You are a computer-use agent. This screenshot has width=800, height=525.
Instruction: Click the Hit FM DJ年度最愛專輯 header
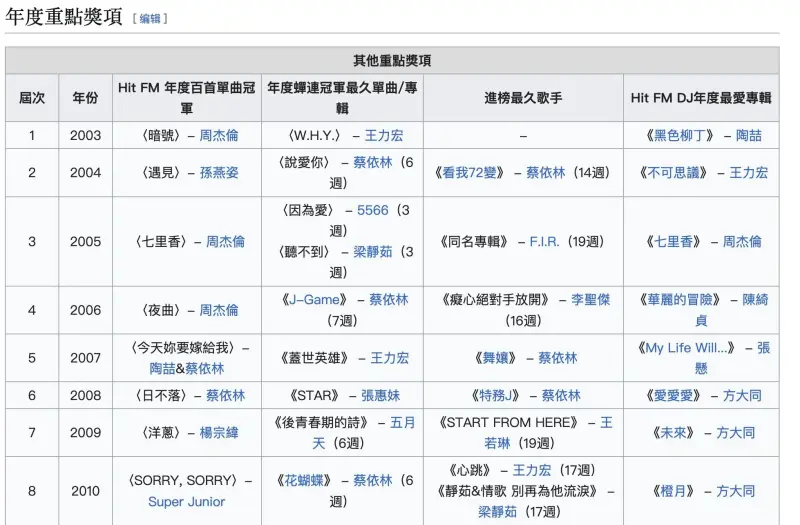[x=701, y=97]
